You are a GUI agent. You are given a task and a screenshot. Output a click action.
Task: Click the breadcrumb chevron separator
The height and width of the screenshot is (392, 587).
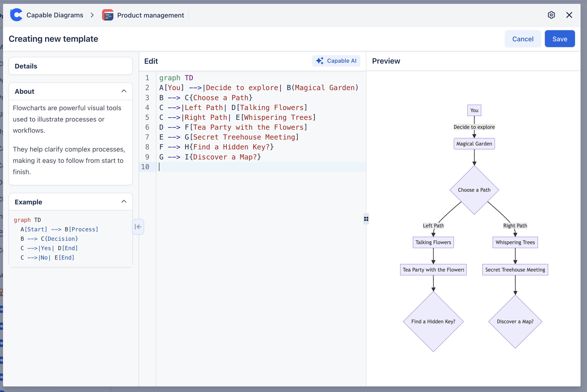92,15
